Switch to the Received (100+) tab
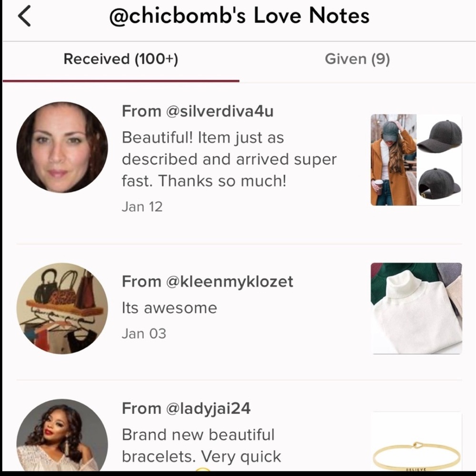476x476 pixels. 121,59
